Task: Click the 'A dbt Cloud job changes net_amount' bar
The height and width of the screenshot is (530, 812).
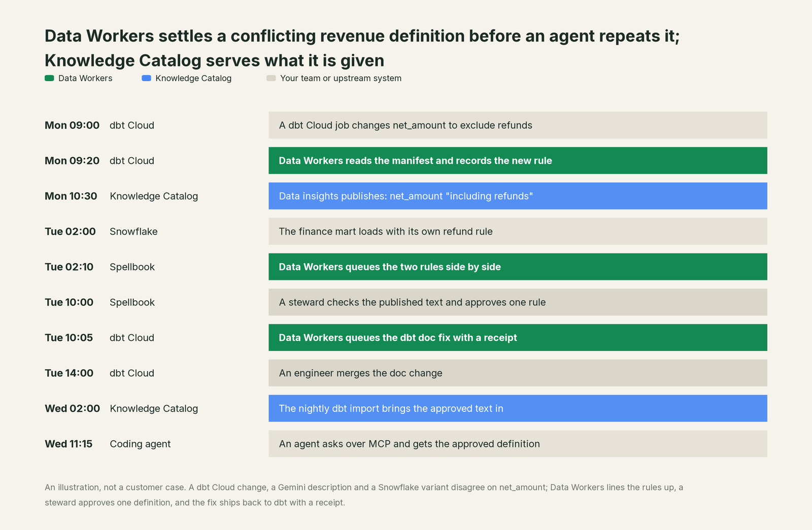Action: click(x=518, y=125)
